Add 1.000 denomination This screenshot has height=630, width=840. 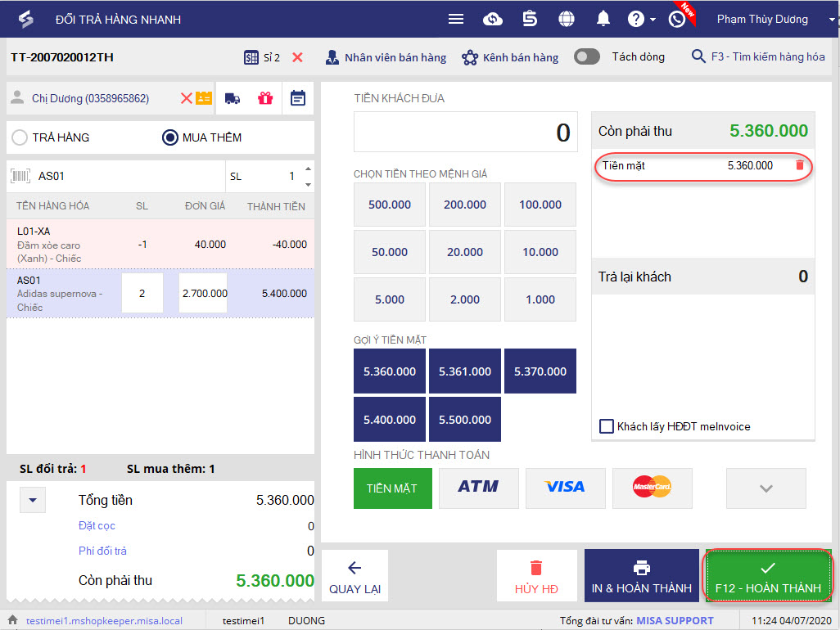[x=540, y=299]
